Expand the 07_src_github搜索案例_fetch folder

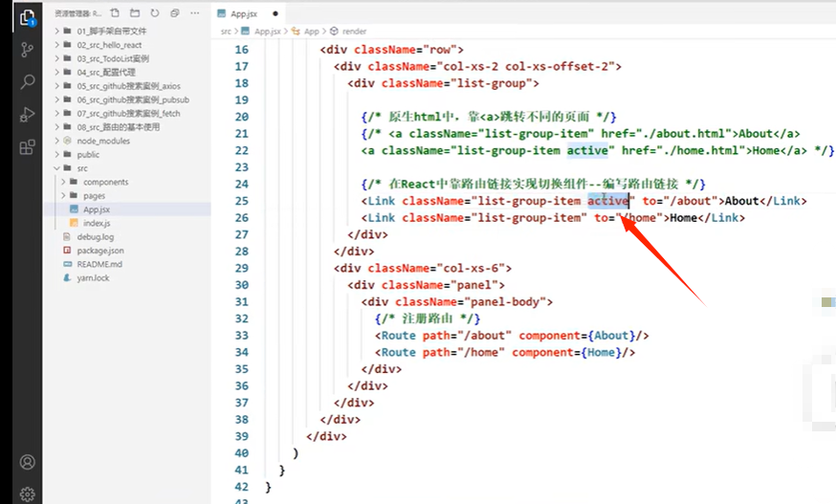click(128, 113)
